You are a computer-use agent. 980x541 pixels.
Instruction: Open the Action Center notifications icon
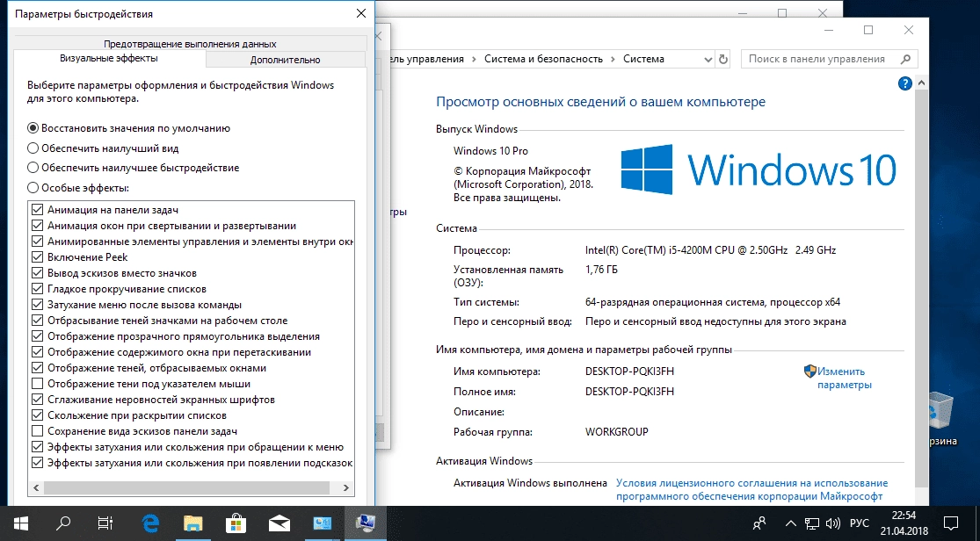pos(950,523)
